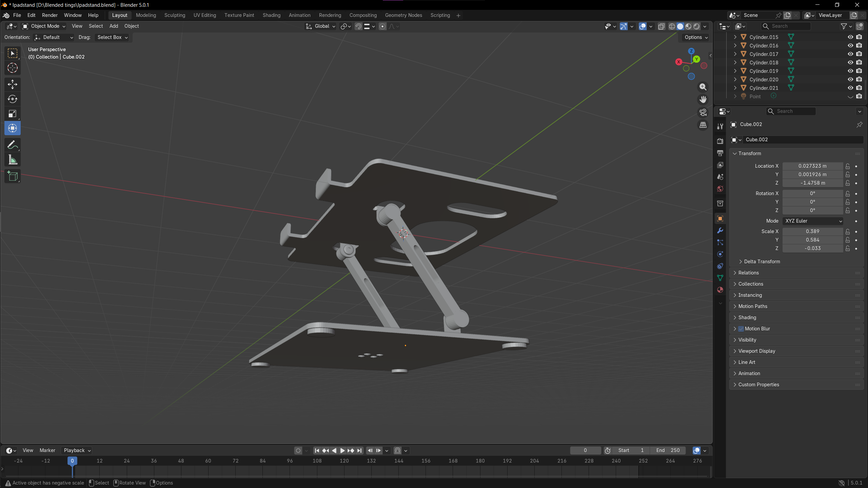The width and height of the screenshot is (868, 488).
Task: Activate the Measure tool
Action: tap(13, 160)
